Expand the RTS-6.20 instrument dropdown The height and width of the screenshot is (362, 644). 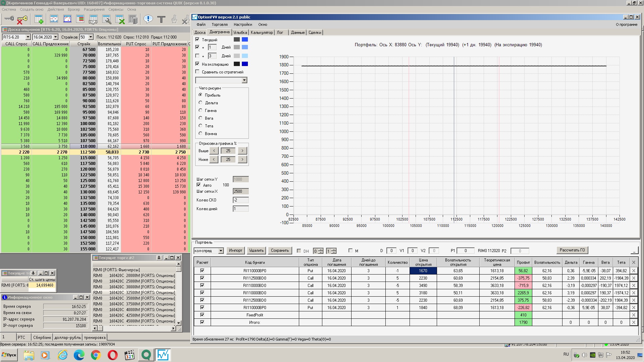click(x=28, y=37)
